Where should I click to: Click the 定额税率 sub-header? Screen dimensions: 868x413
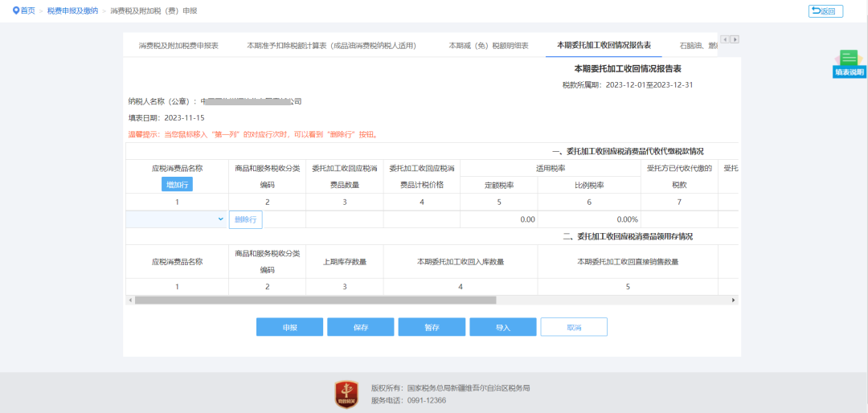tap(499, 185)
